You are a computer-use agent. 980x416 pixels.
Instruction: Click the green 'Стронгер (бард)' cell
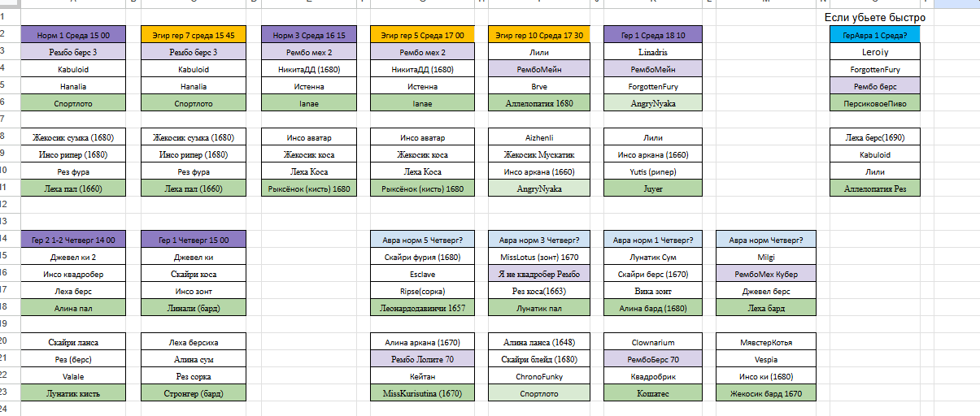point(194,393)
